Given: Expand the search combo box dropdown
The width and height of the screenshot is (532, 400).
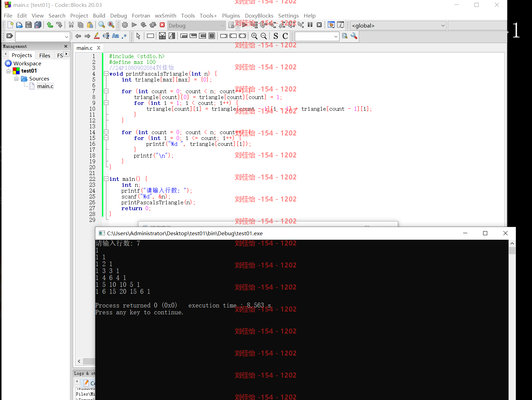Looking at the screenshot, I should coord(336,36).
